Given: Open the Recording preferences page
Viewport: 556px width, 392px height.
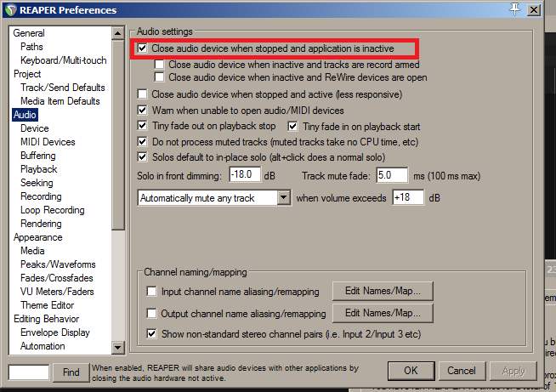Looking at the screenshot, I should point(41,196).
